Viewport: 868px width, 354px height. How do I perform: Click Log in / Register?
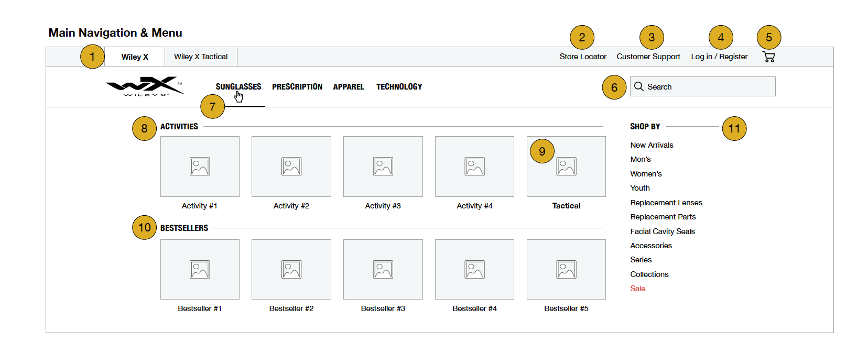click(719, 57)
